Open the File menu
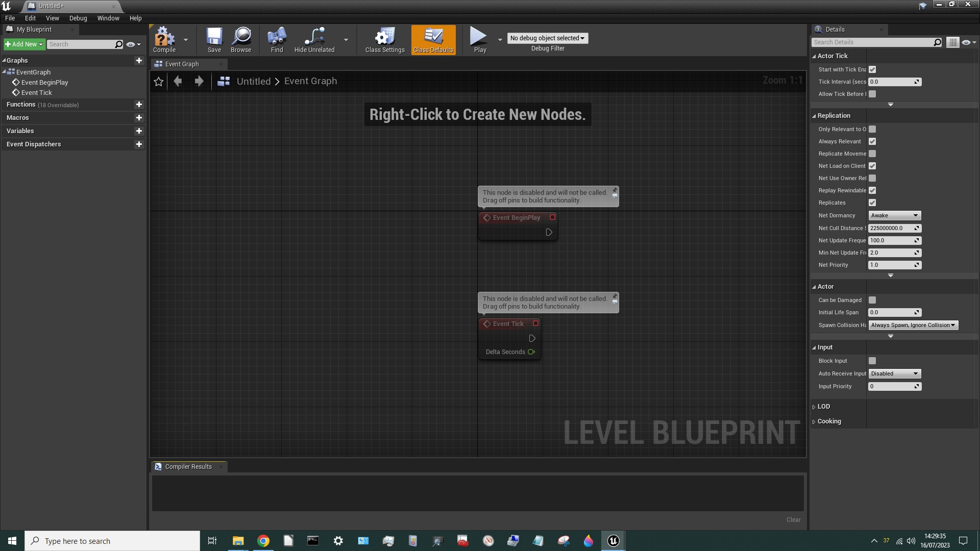The image size is (980, 551). 10,18
